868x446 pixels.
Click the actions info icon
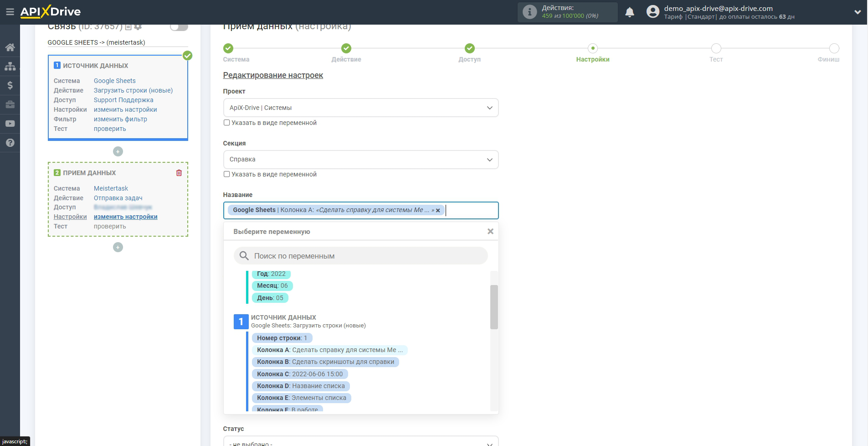click(529, 12)
